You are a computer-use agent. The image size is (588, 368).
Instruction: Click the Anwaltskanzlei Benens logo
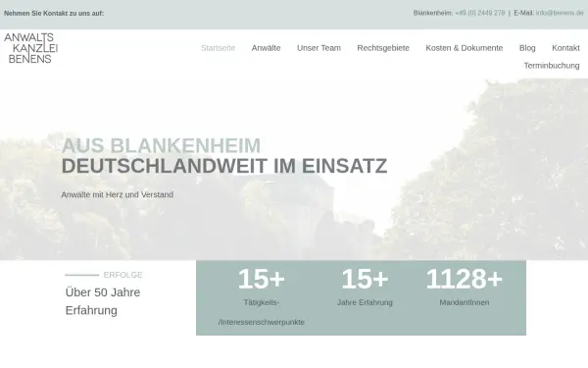30,48
